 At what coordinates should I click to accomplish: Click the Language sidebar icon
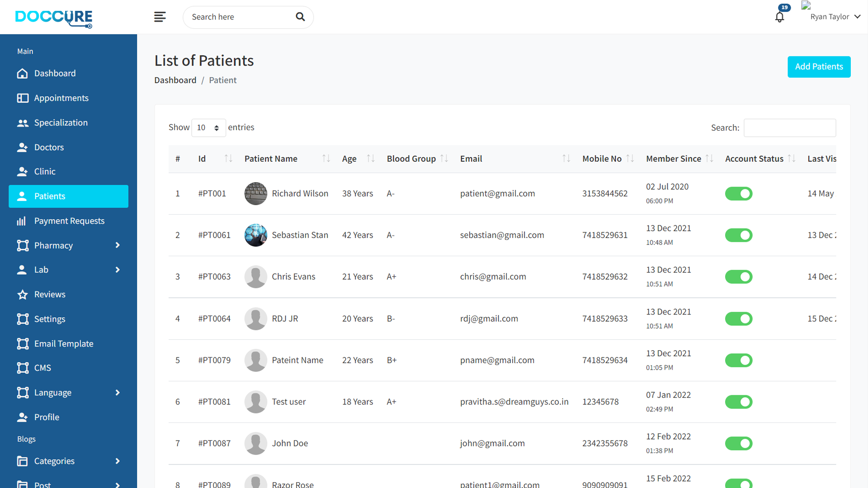pos(23,393)
